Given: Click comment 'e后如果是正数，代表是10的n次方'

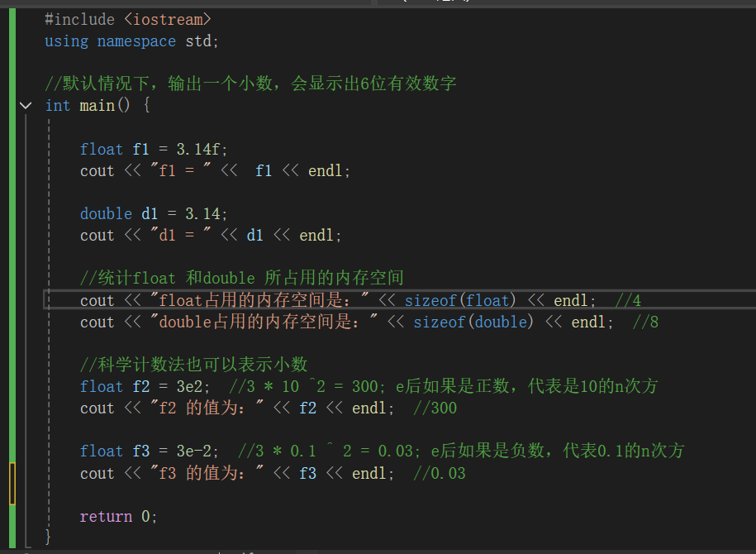Looking at the screenshot, I should (526, 386).
